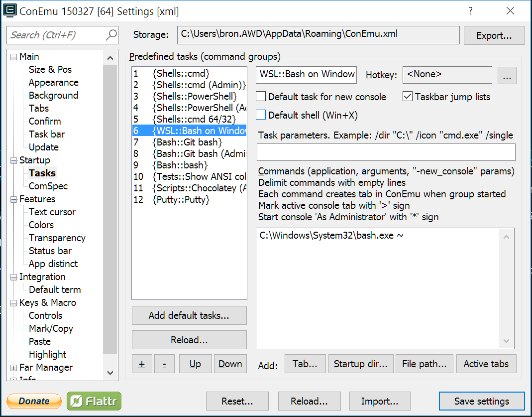This screenshot has height=417, width=532.
Task: Click commands box scroll-down arrow
Action: pyautogui.click(x=506, y=341)
